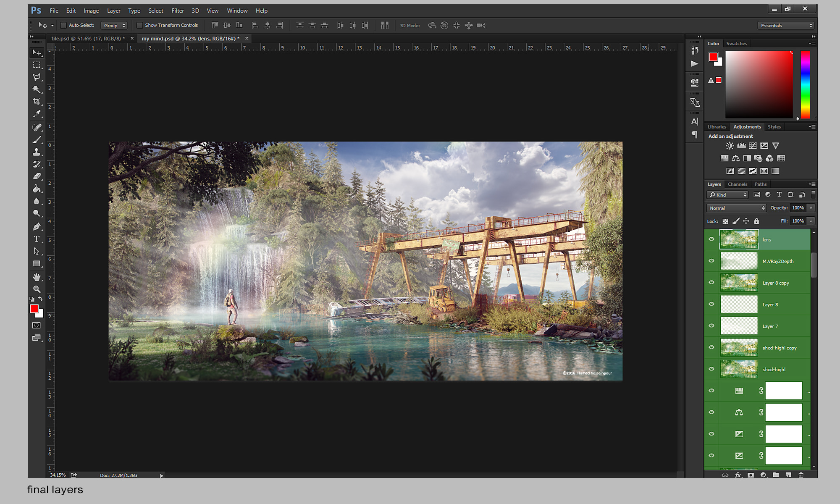Add a layer mask
Image resolution: width=840 pixels, height=504 pixels.
click(751, 475)
